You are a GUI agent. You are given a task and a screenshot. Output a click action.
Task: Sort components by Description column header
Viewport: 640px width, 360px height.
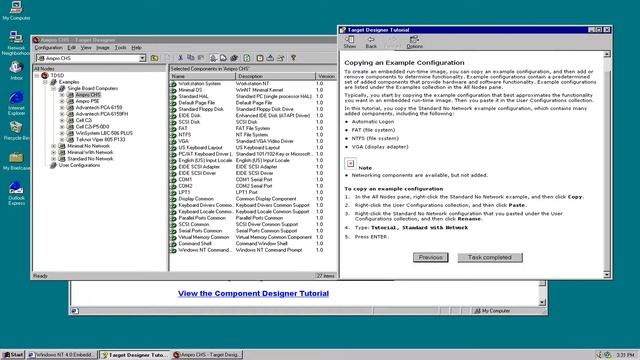coord(275,76)
